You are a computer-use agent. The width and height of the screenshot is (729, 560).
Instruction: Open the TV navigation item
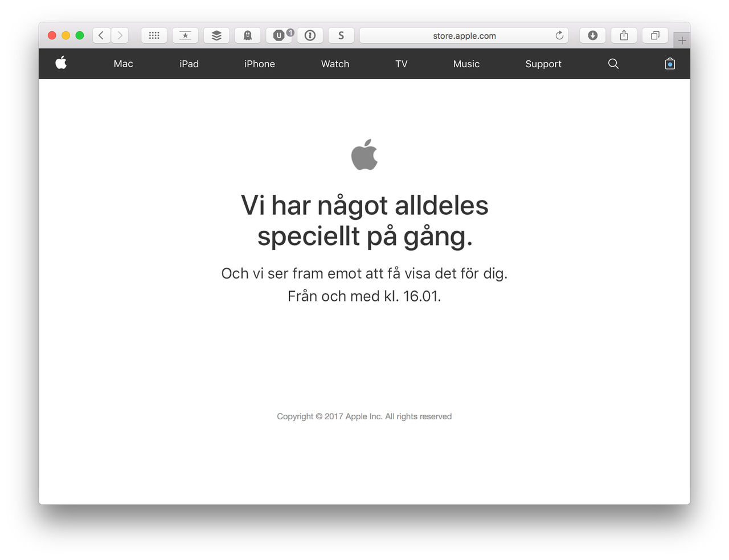coord(402,64)
